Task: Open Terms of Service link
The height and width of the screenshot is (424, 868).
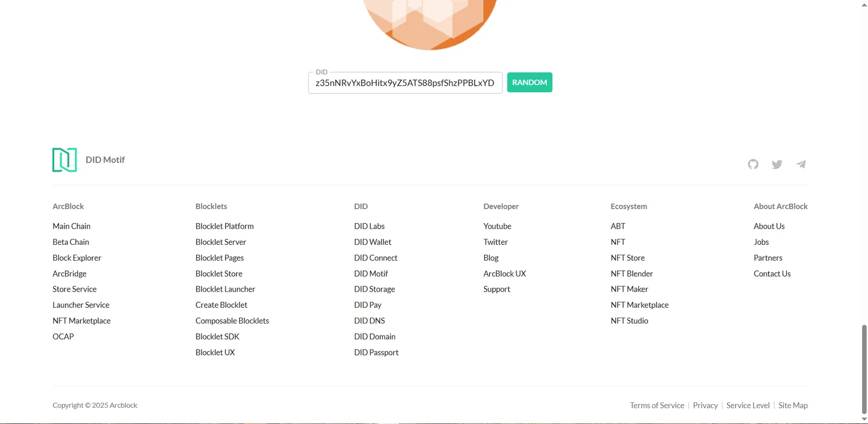Action: click(x=657, y=406)
